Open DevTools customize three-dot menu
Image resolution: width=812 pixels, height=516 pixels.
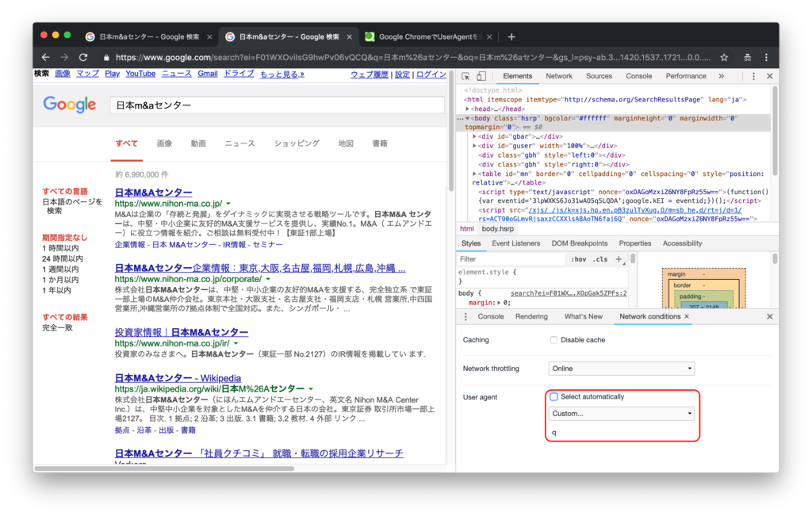tap(753, 76)
